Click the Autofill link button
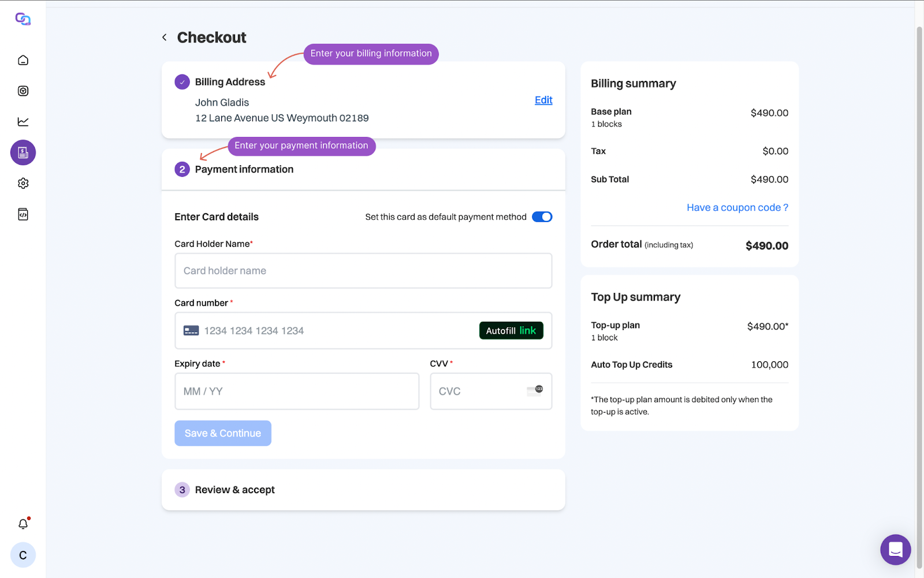Image resolution: width=924 pixels, height=578 pixels. coord(511,331)
